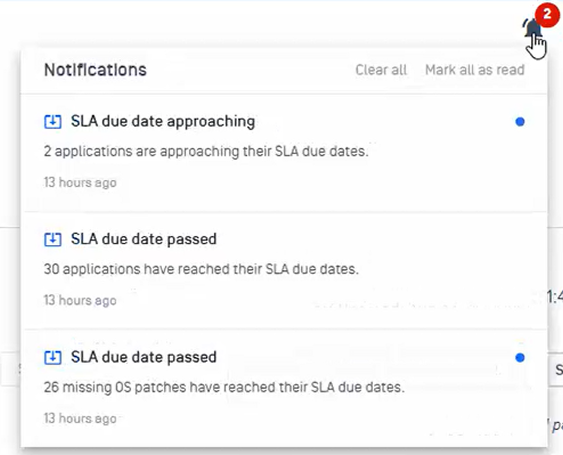Image resolution: width=563 pixels, height=455 pixels.
Task: Select the 26 missing OS patches message
Action: pyautogui.click(x=224, y=387)
